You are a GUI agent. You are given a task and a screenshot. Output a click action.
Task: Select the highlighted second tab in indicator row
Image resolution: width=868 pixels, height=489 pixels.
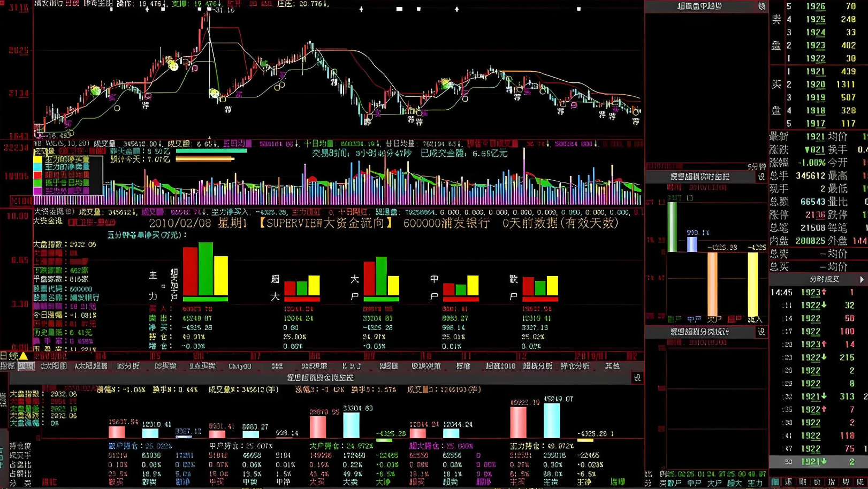26,366
